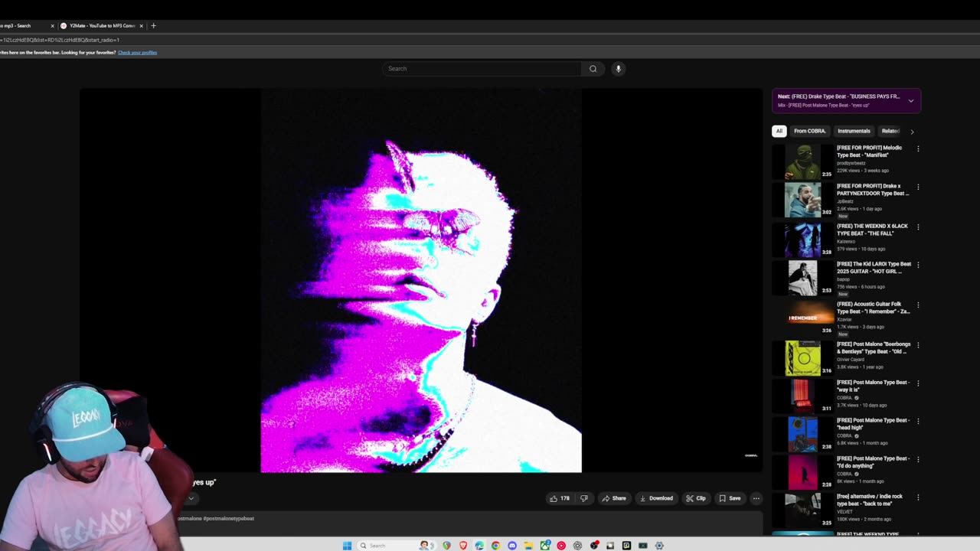Like the video with 178 likes

coord(560,498)
